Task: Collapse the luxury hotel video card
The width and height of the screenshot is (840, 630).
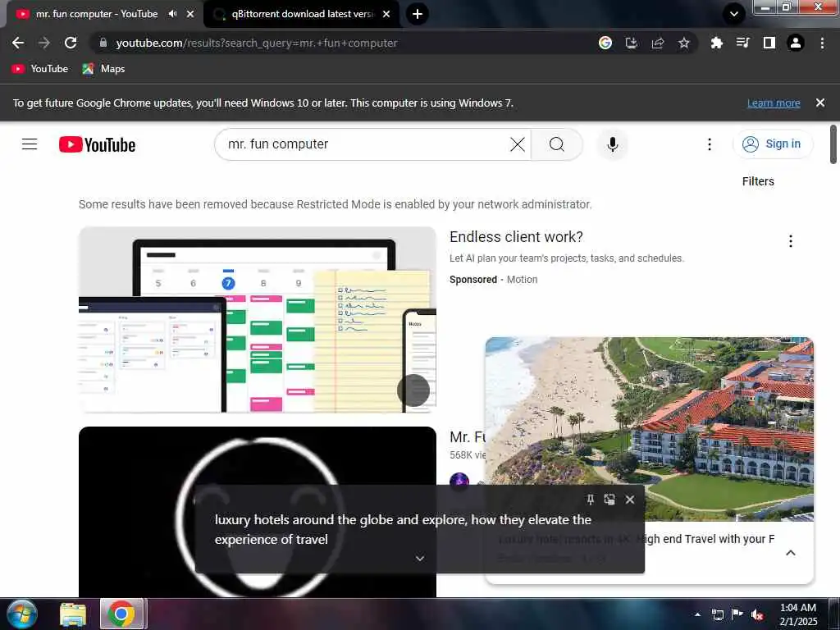Action: (790, 553)
